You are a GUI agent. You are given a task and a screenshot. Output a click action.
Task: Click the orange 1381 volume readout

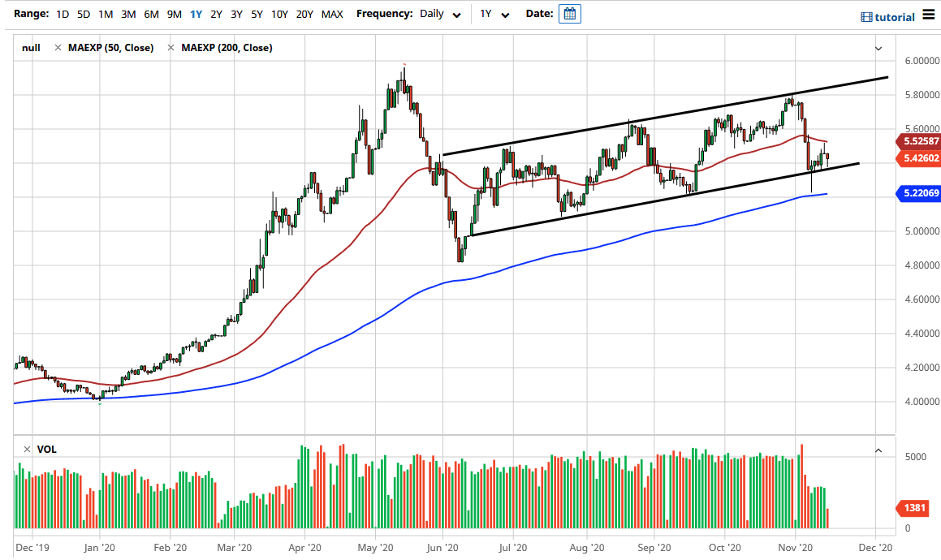[x=913, y=508]
